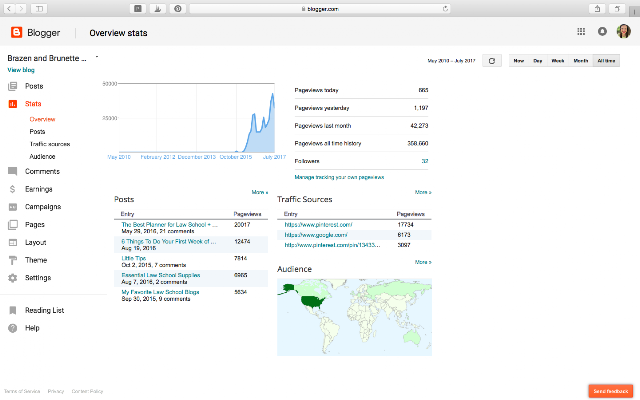The width and height of the screenshot is (640, 400).
Task: Click the Earnings dollar icon
Action: (13, 189)
